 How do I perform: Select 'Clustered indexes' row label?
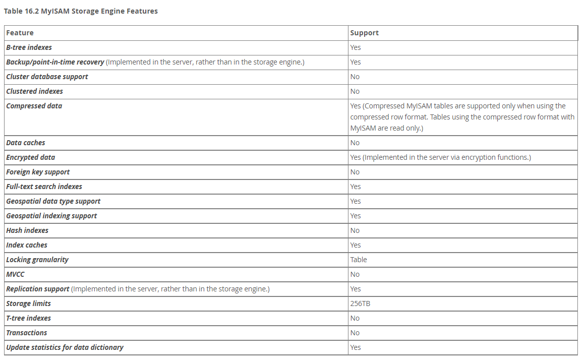coord(34,91)
